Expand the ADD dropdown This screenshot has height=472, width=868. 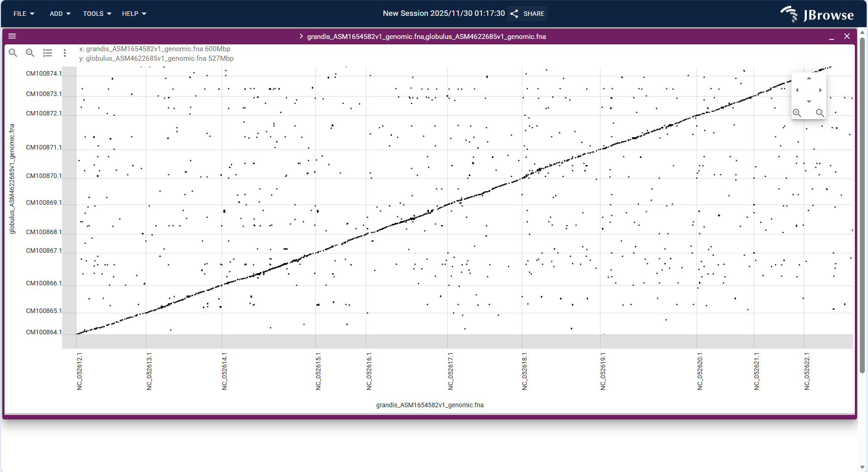coord(59,14)
